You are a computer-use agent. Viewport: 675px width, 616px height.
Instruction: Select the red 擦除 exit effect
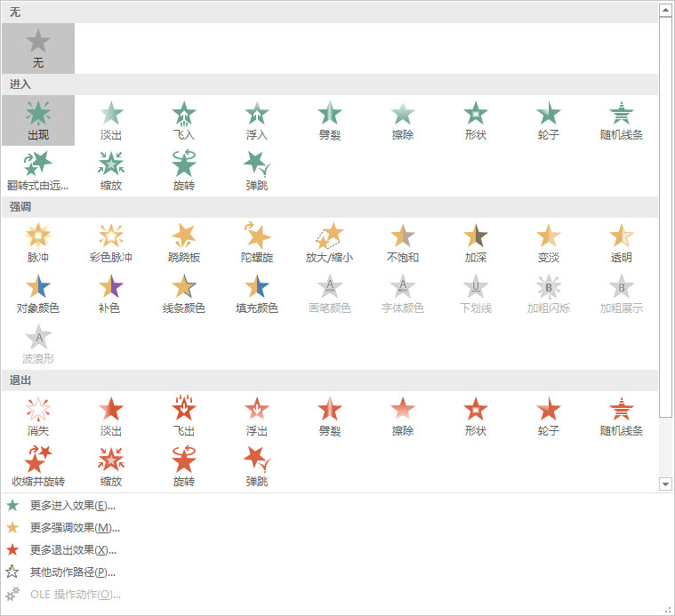403,416
